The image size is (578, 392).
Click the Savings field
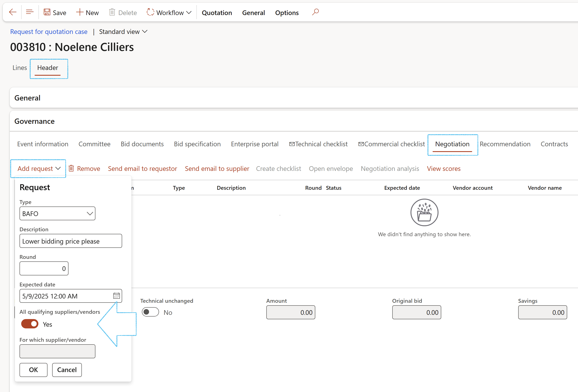coord(543,312)
